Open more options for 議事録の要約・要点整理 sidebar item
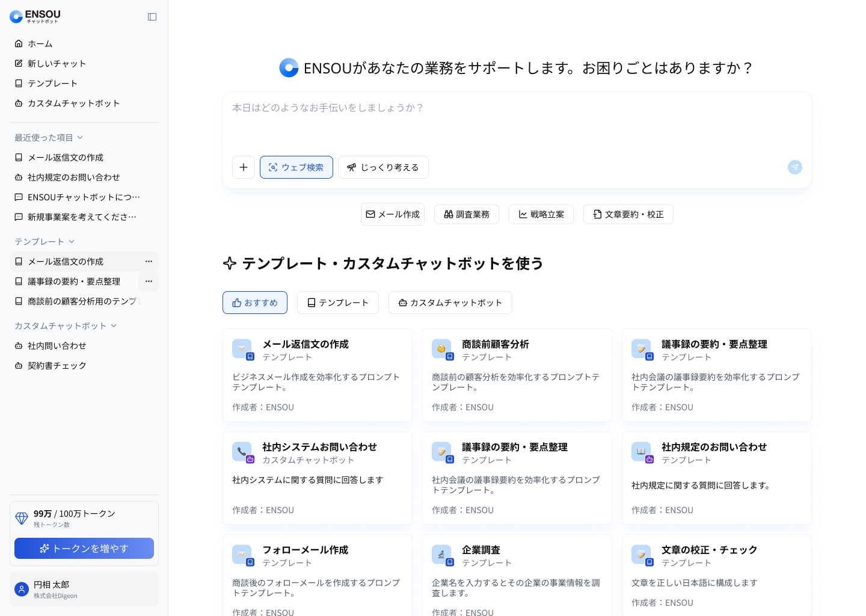866x616 pixels. [149, 282]
